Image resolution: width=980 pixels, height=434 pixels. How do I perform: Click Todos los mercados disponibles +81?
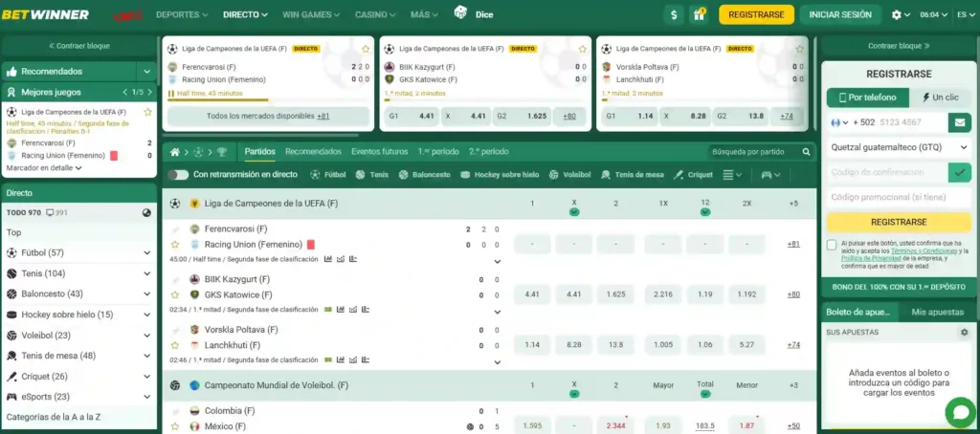click(268, 117)
